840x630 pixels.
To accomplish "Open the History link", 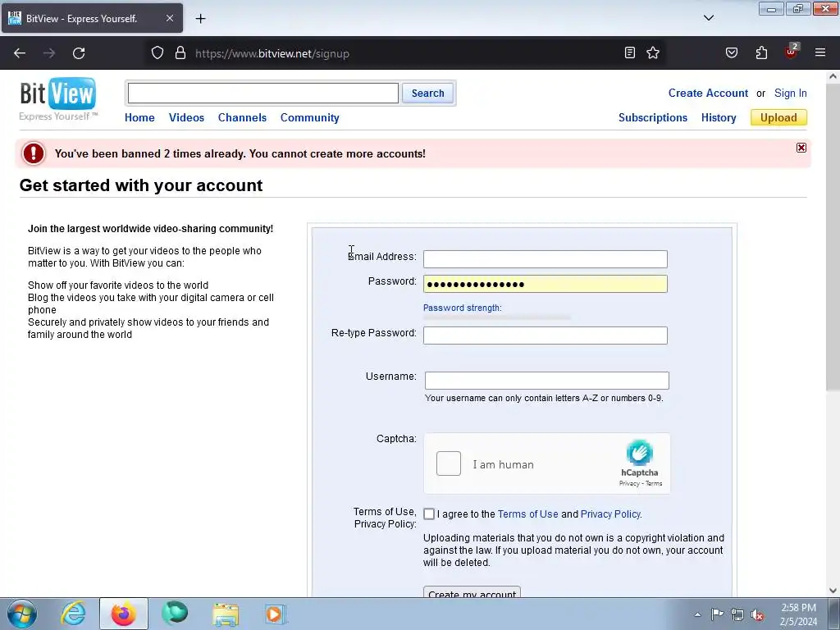I will (719, 117).
